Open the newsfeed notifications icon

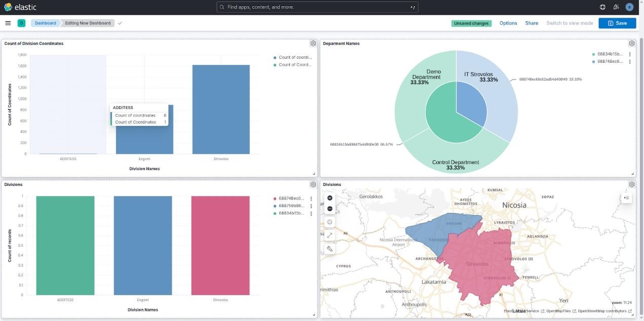coord(616,7)
